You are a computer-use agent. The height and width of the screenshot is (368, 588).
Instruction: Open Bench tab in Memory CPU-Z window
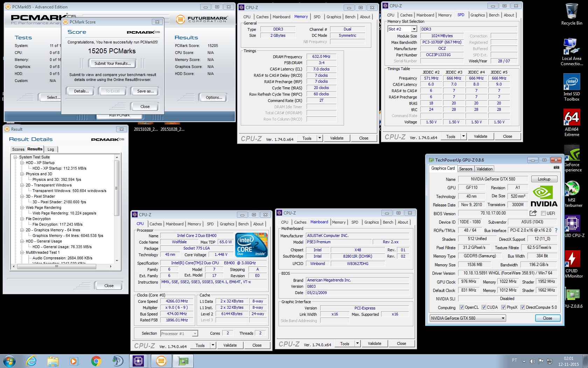350,17
